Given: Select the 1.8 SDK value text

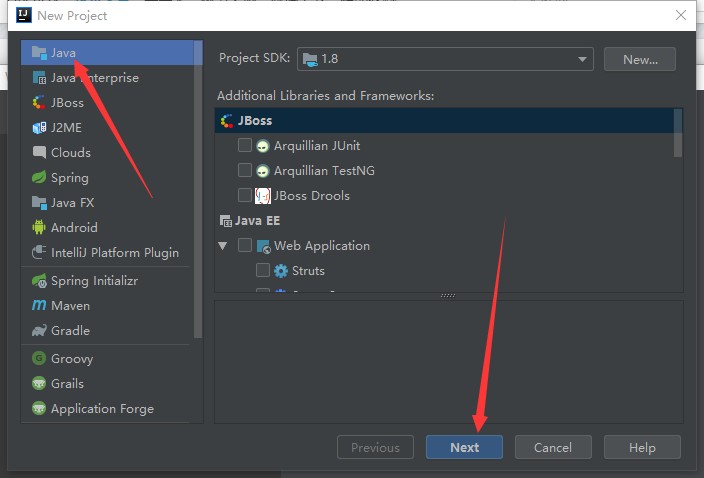Looking at the screenshot, I should pyautogui.click(x=330, y=59).
